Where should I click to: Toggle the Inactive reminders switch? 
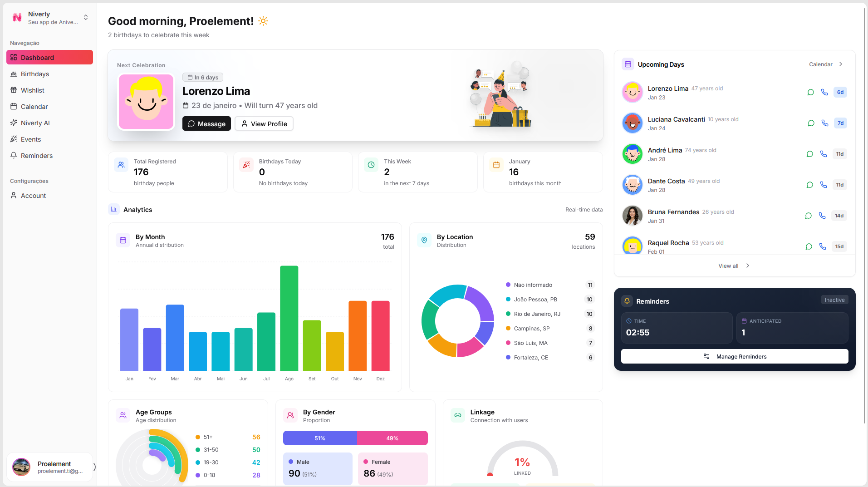pos(834,300)
